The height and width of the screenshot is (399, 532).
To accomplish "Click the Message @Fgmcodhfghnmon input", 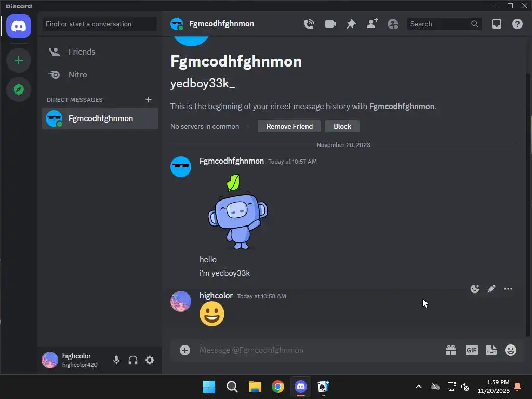I will 319,350.
